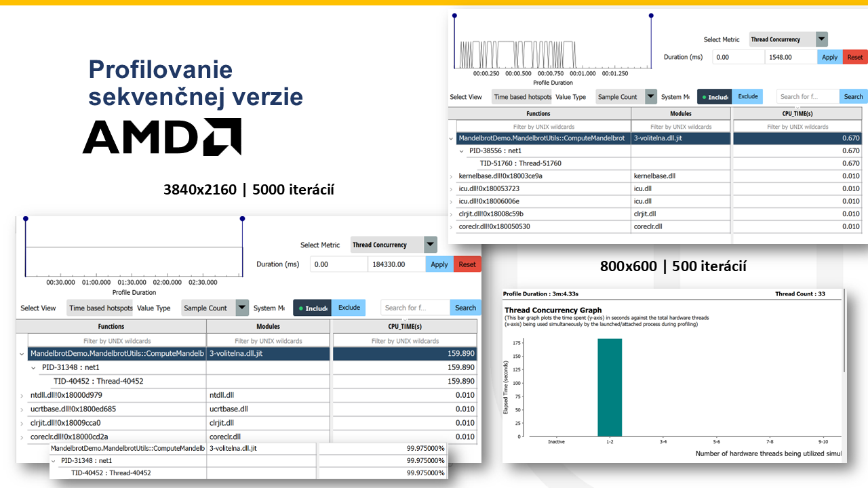The height and width of the screenshot is (488, 868).
Task: Toggle Include system modules in the lower-left panel
Action: [312, 308]
